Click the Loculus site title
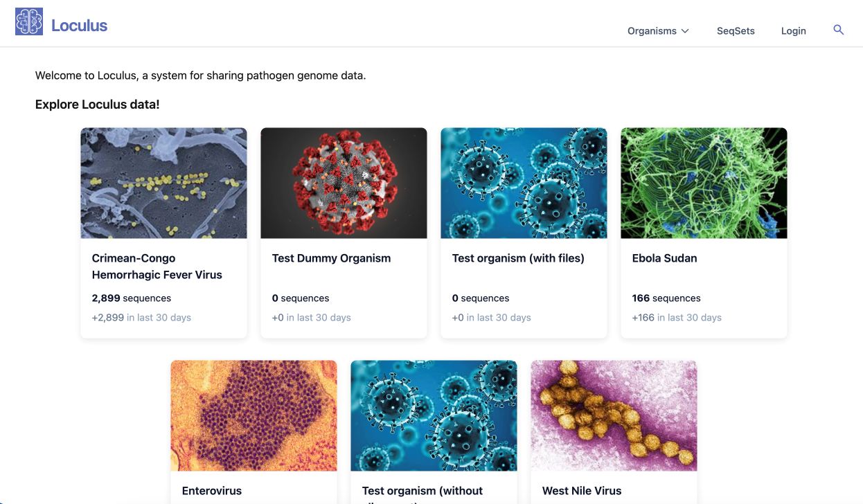Image resolution: width=863 pixels, height=504 pixels. point(80,26)
